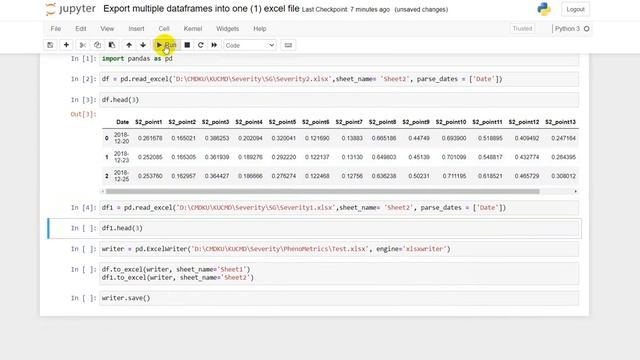Select the pd.ExcelWriter code cell
This screenshot has height=360, width=640.
(339, 249)
